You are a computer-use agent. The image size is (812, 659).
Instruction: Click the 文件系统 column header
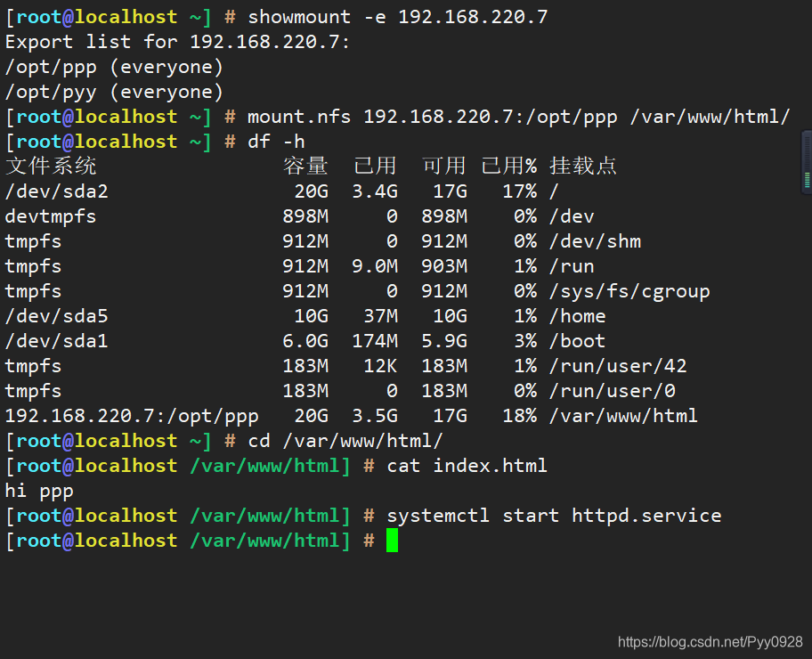(51, 167)
